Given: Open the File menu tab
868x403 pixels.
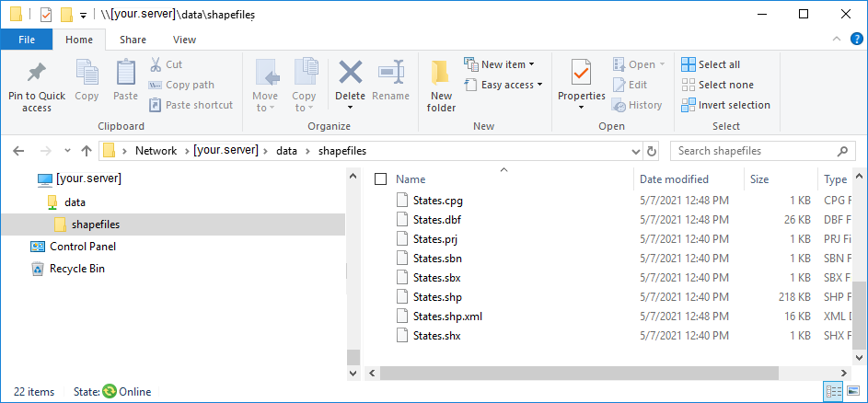Looking at the screenshot, I should 27,40.
